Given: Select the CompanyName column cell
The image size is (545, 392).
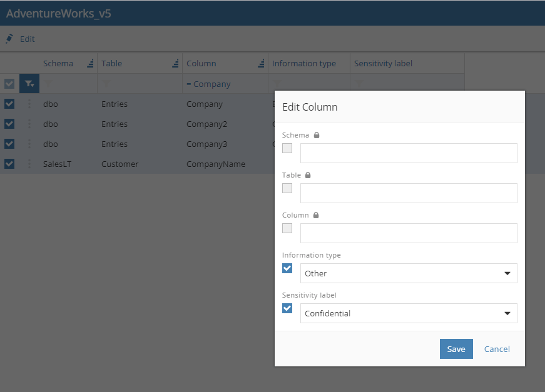Looking at the screenshot, I should [215, 164].
